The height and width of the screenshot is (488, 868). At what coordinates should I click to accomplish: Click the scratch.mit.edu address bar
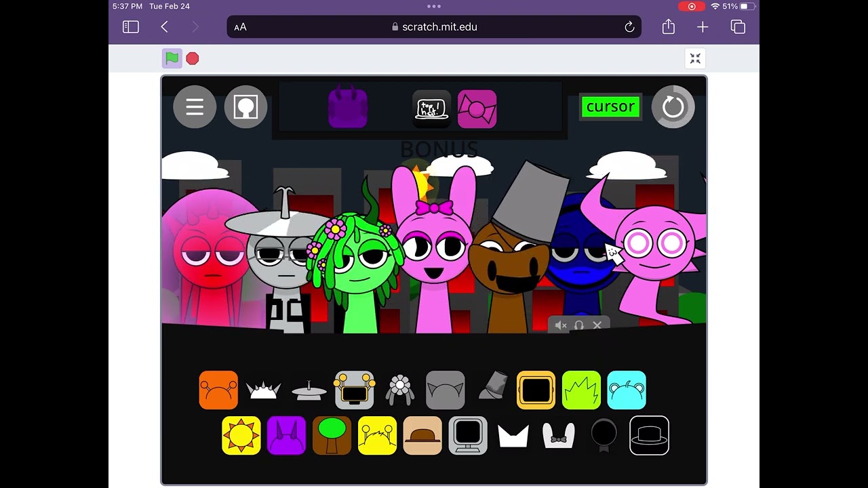click(x=434, y=27)
